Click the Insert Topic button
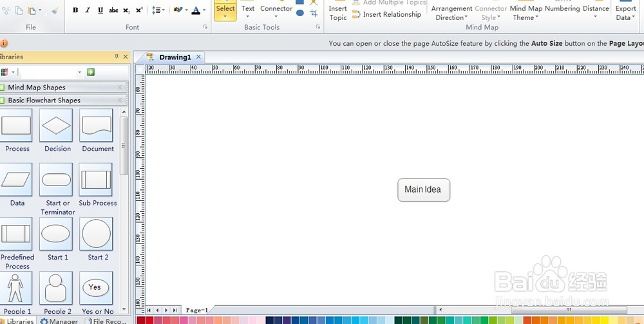Screen dimensions: 644x324 (x=338, y=12)
